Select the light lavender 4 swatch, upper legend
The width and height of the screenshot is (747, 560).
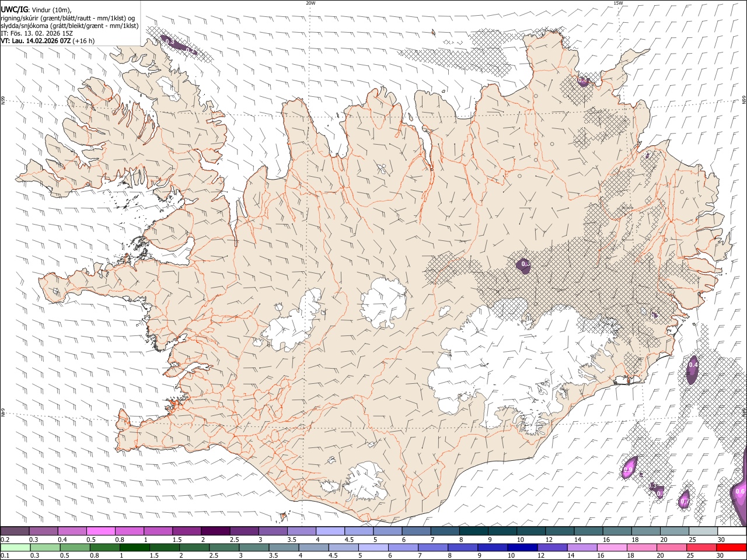pyautogui.click(x=330, y=531)
